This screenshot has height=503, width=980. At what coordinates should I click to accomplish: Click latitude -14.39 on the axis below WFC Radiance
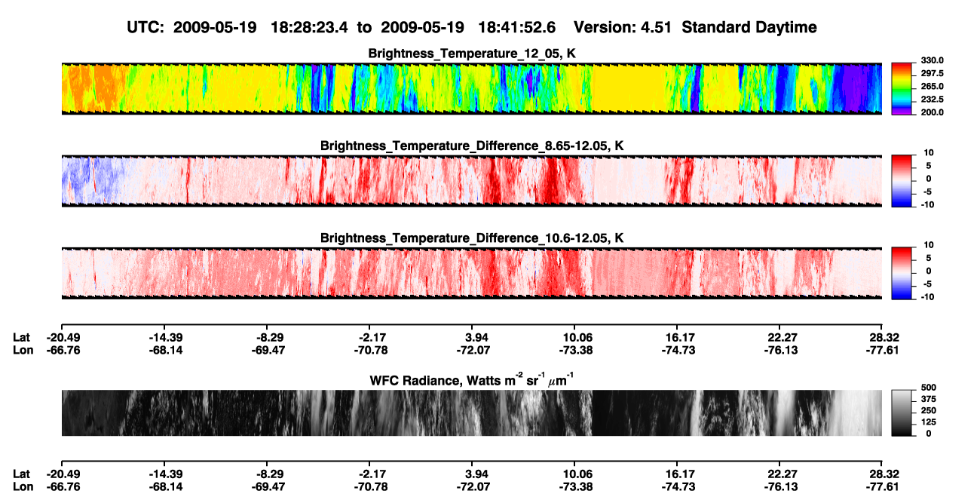tap(166, 474)
